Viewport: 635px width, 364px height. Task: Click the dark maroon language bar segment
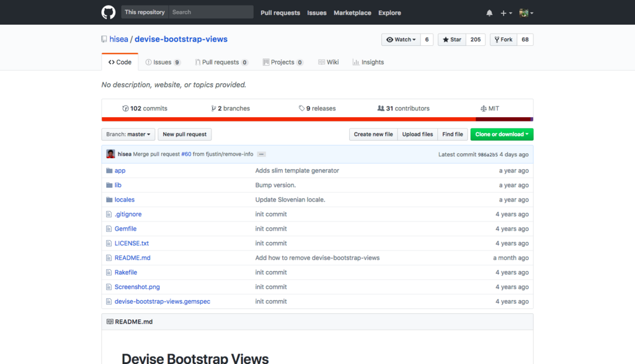[503, 119]
